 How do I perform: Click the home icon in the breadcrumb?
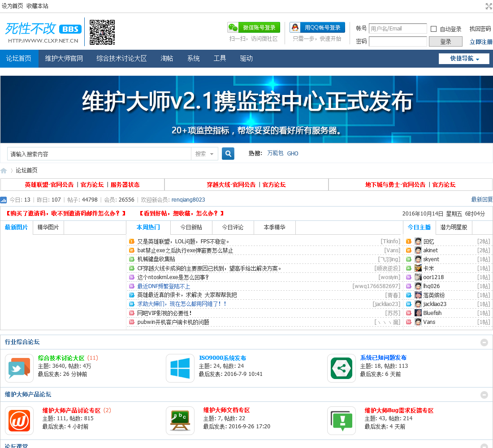click(4, 171)
